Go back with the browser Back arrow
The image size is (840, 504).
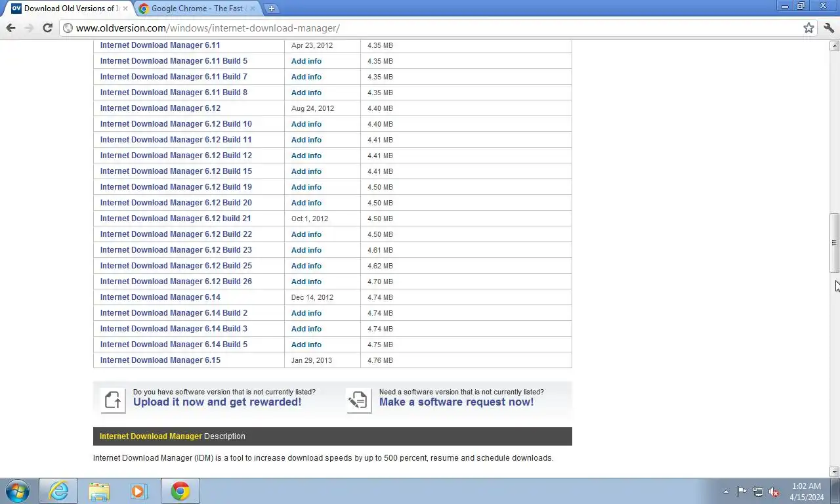(x=10, y=28)
